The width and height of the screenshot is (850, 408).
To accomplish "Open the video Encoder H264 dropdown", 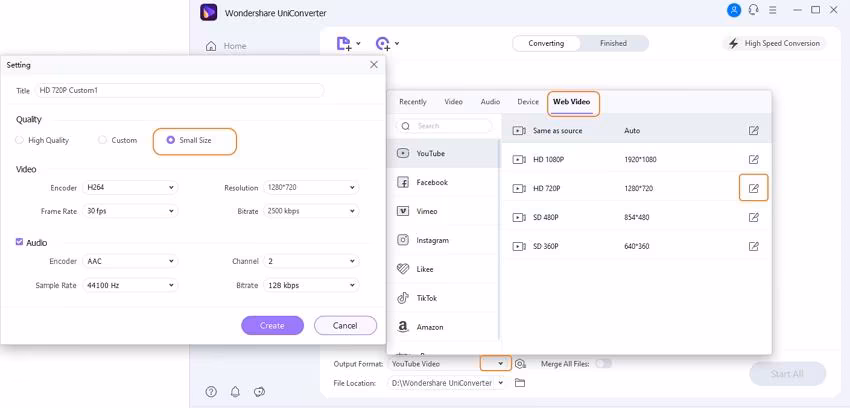I will tap(130, 187).
